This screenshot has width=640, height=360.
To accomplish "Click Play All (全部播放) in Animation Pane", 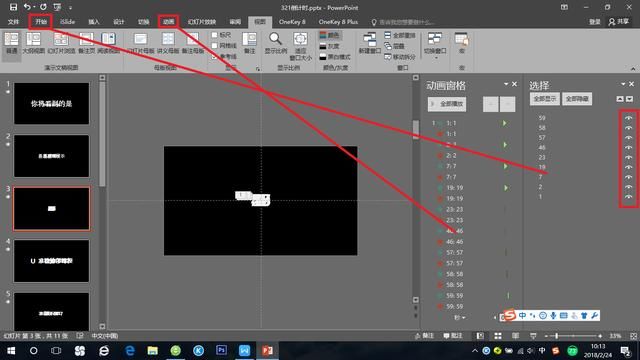I will click(x=447, y=104).
